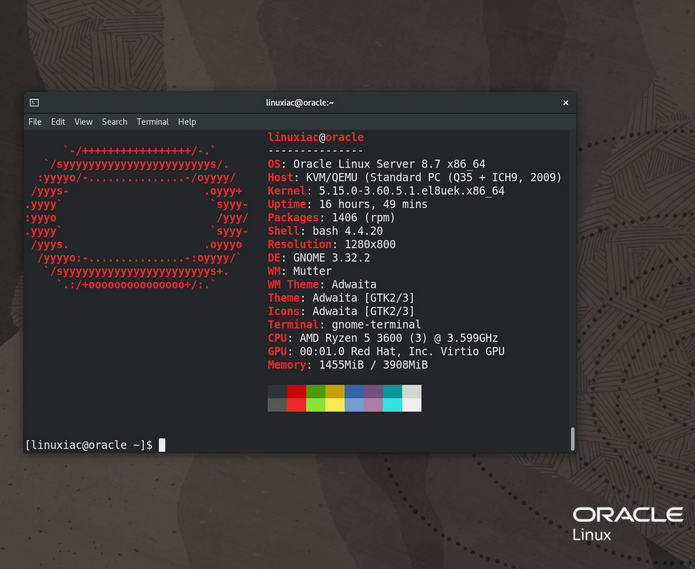The width and height of the screenshot is (695, 569).
Task: Click the bright green color block
Action: [x=316, y=405]
